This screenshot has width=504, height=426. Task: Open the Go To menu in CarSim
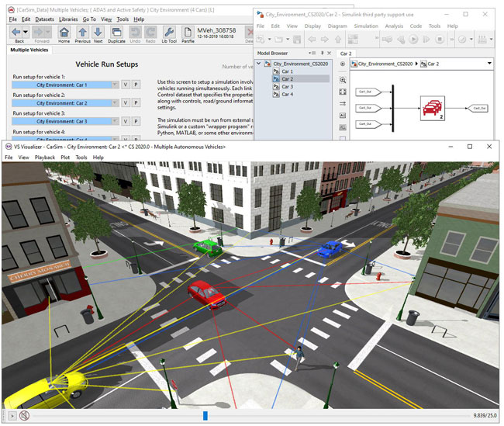[x=89, y=19]
